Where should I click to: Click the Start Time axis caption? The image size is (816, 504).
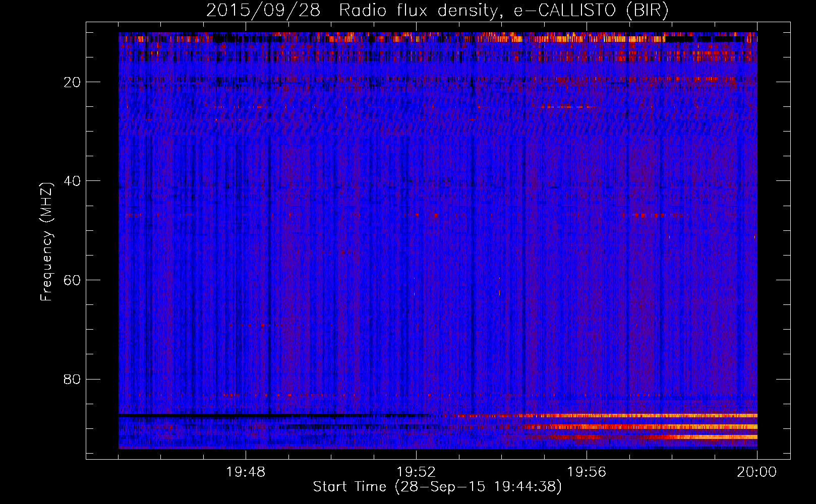click(x=437, y=487)
